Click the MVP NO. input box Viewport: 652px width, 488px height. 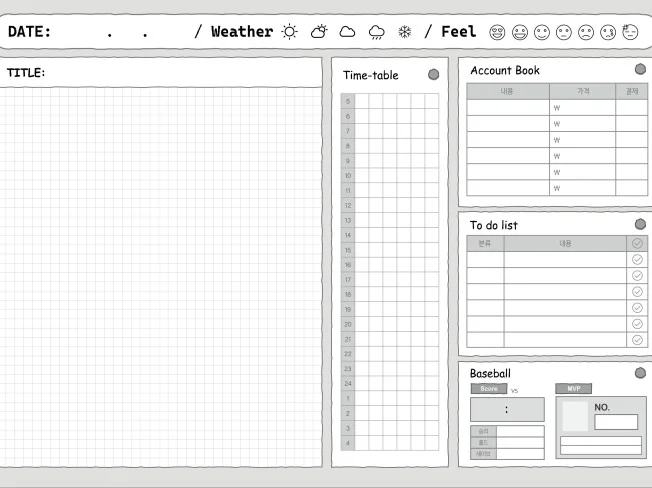(x=615, y=422)
